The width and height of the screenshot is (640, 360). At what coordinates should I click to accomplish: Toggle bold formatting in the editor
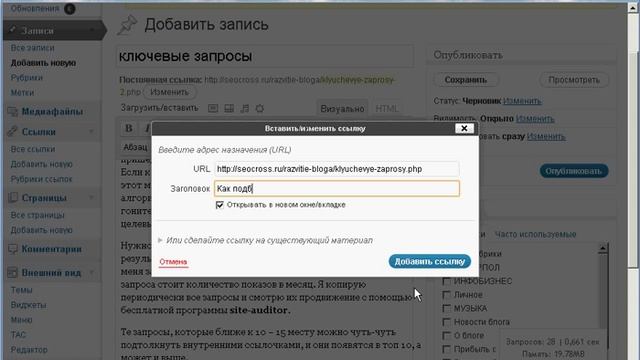point(129,128)
